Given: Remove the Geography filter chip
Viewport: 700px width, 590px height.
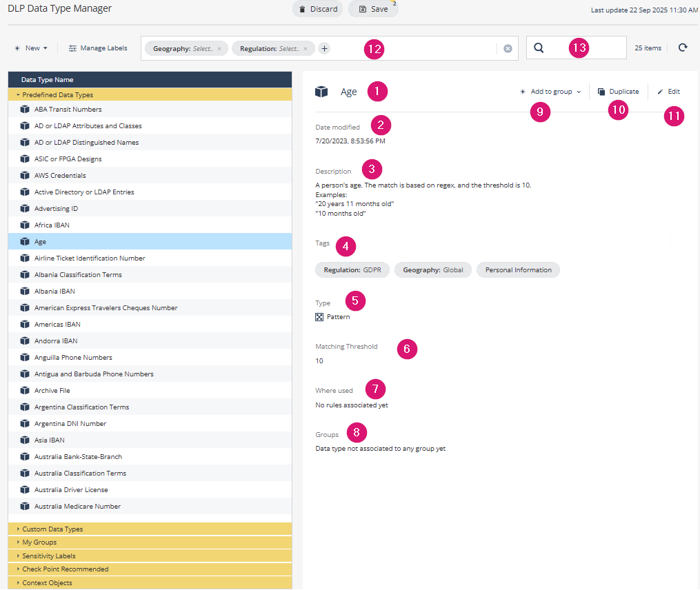Looking at the screenshot, I should (x=219, y=49).
